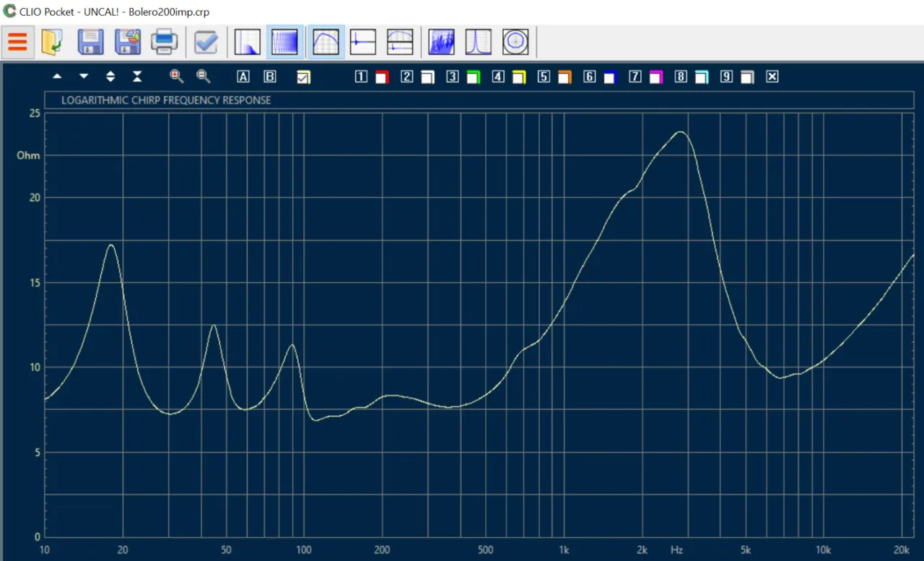Open the waterfall plot icon
924x561 pixels.
click(x=441, y=42)
